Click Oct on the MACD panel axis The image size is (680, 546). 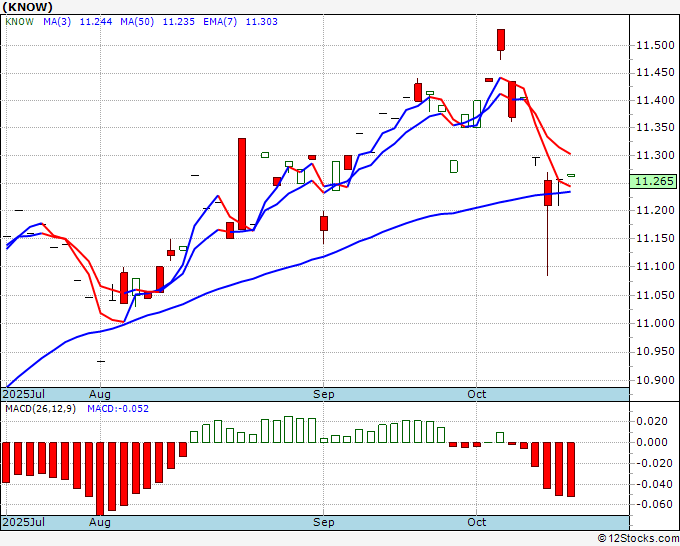click(x=477, y=522)
